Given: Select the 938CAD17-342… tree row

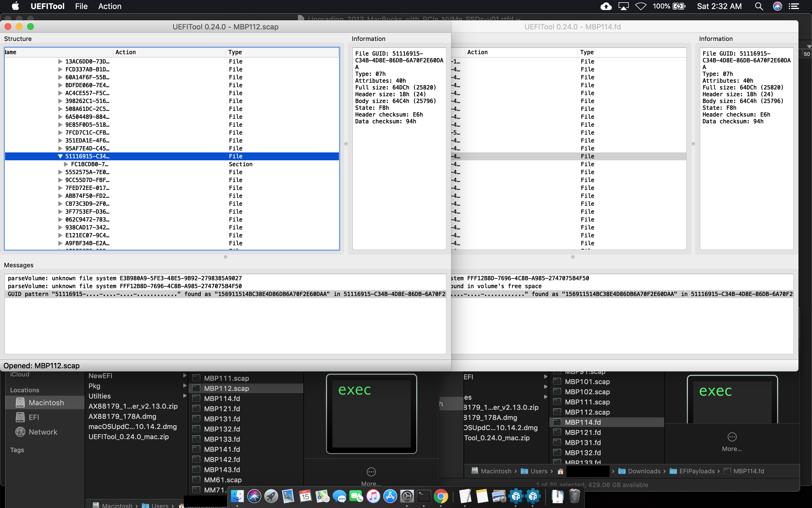Looking at the screenshot, I should [x=172, y=227].
